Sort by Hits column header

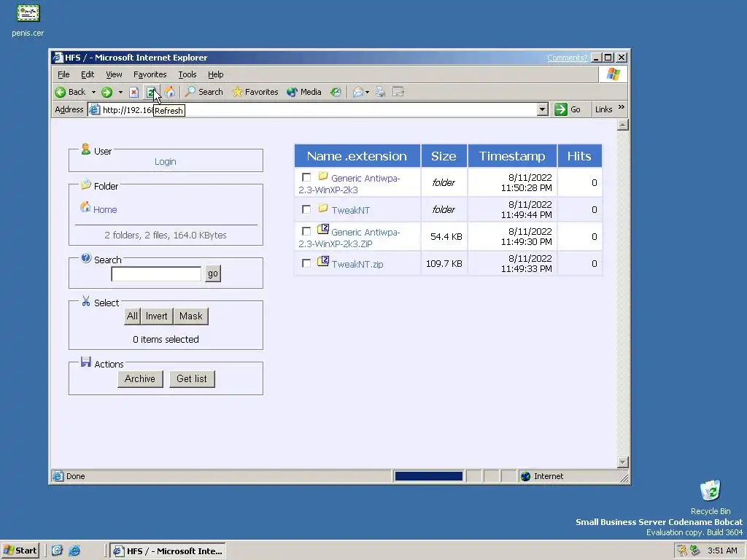(x=578, y=156)
